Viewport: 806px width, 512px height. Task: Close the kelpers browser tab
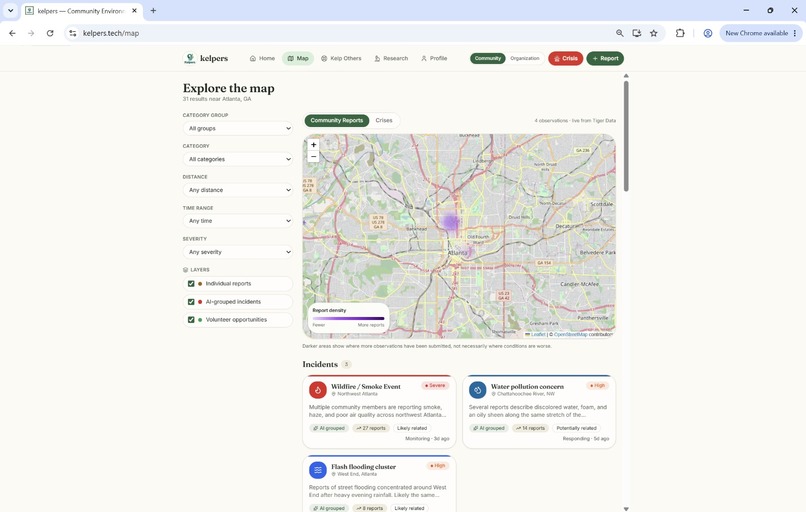(x=134, y=10)
